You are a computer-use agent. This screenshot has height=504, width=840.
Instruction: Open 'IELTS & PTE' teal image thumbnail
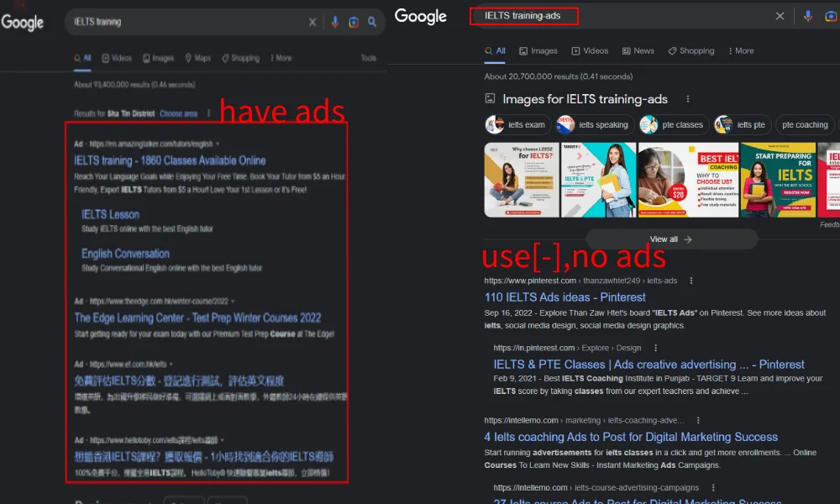tap(598, 180)
